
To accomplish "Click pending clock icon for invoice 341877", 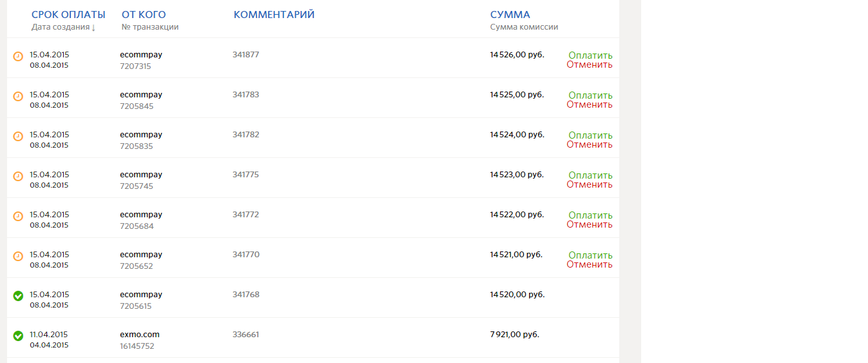I will pos(18,57).
